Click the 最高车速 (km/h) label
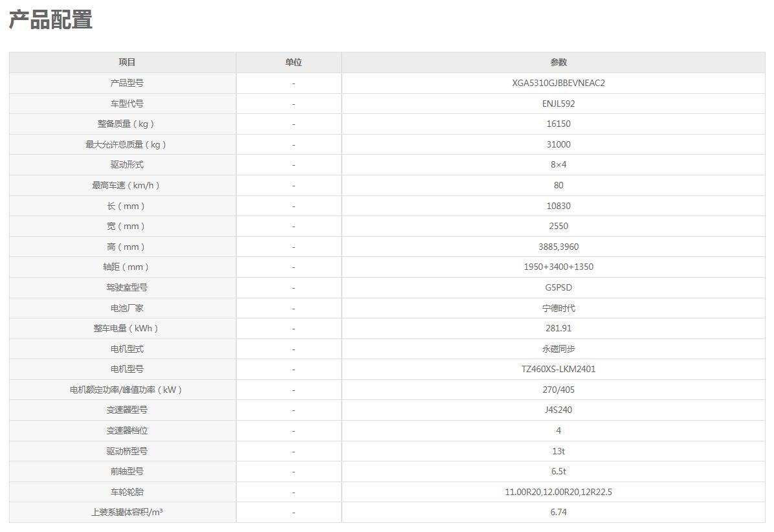The image size is (774, 532). click(127, 185)
